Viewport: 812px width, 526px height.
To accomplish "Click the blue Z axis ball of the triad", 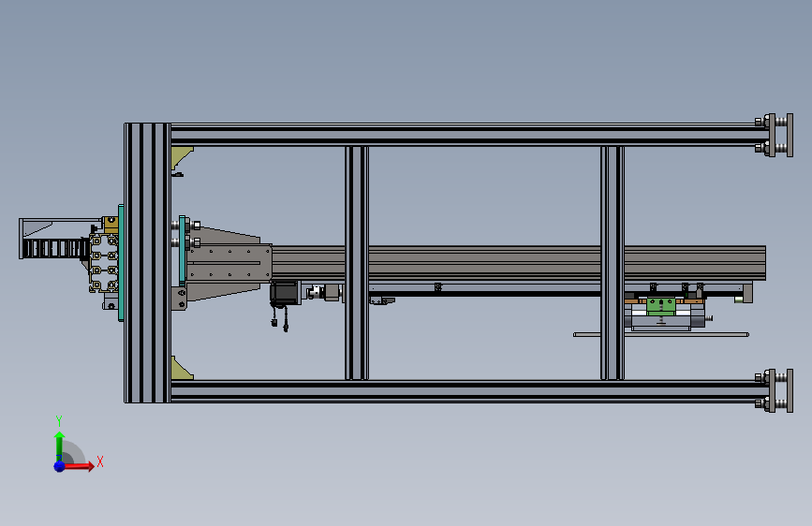I will [59, 466].
